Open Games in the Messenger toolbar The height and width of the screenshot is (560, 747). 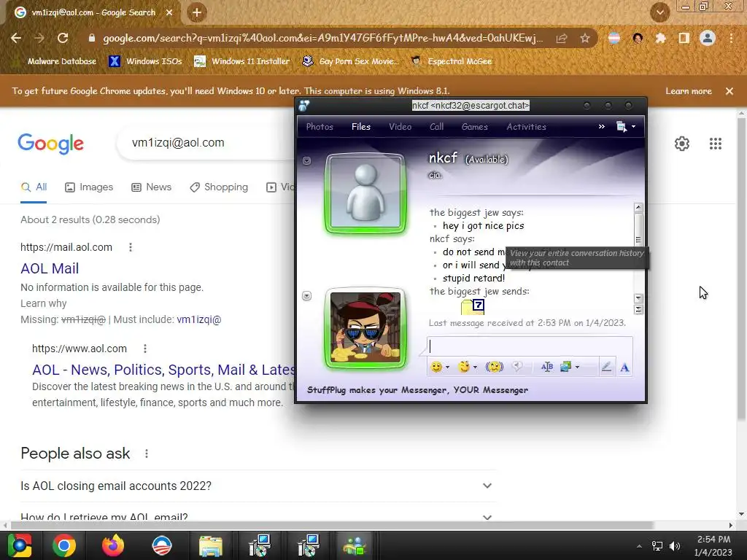coord(474,127)
